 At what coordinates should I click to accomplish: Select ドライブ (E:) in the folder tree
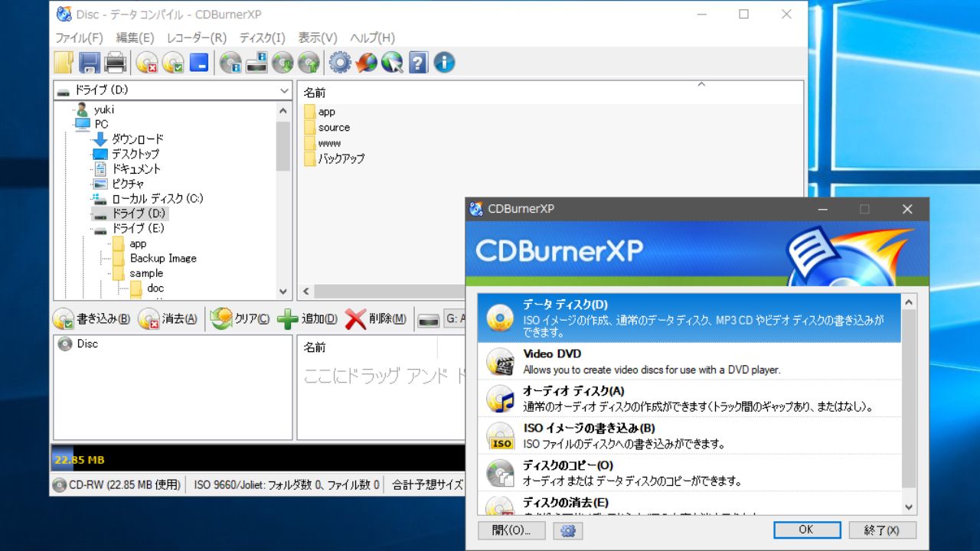[x=138, y=228]
